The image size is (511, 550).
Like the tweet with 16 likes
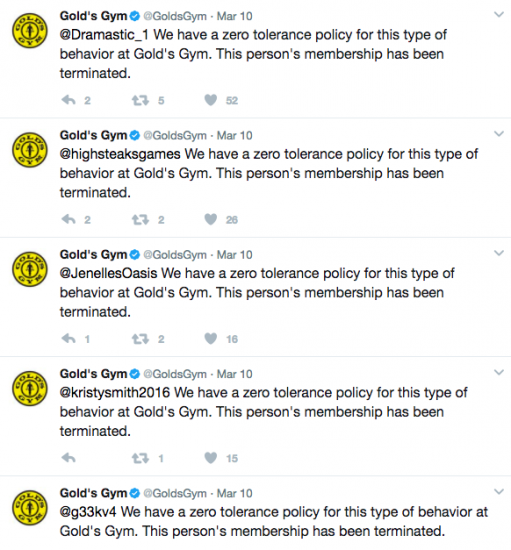(x=211, y=339)
